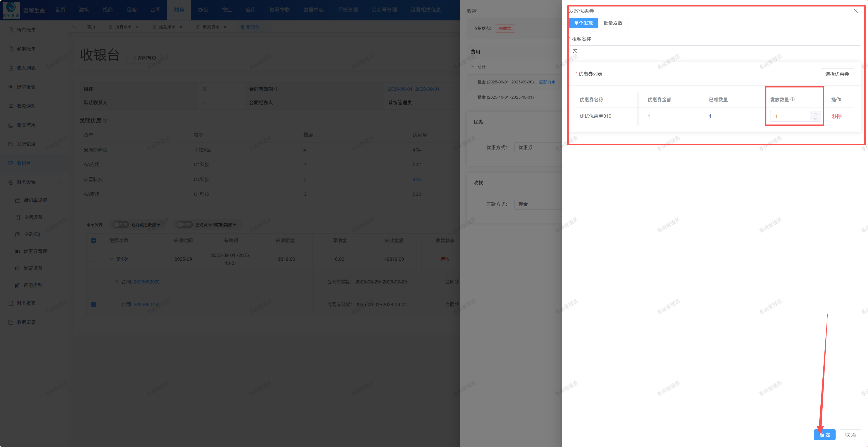Click 租客名称 input field
The image size is (868, 447).
[x=714, y=51]
